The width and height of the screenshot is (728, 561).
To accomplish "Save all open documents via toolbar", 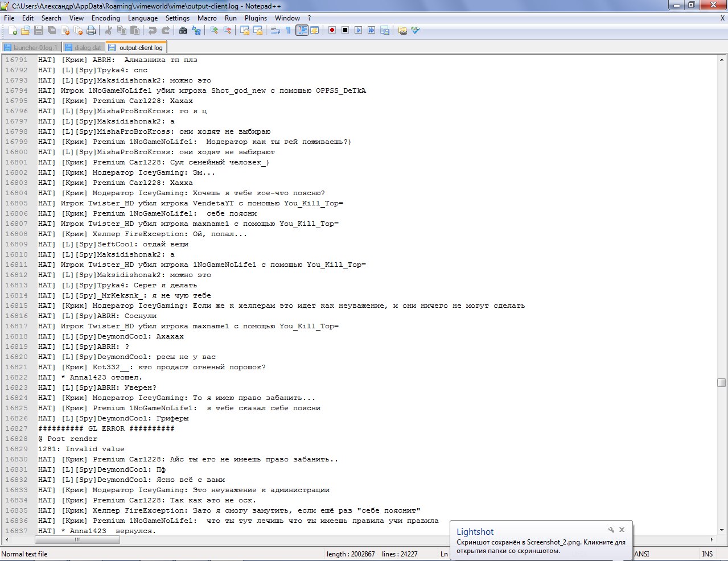I will [x=52, y=31].
